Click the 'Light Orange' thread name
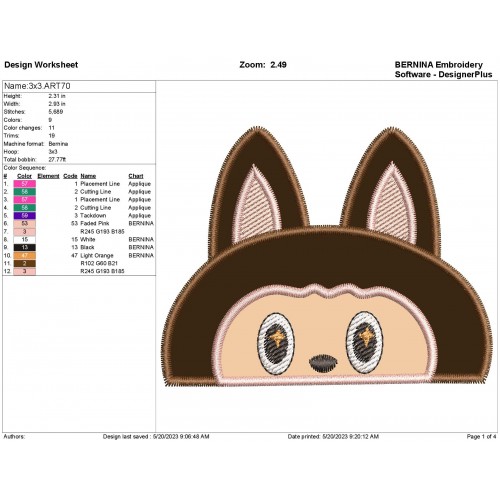 tap(97, 255)
